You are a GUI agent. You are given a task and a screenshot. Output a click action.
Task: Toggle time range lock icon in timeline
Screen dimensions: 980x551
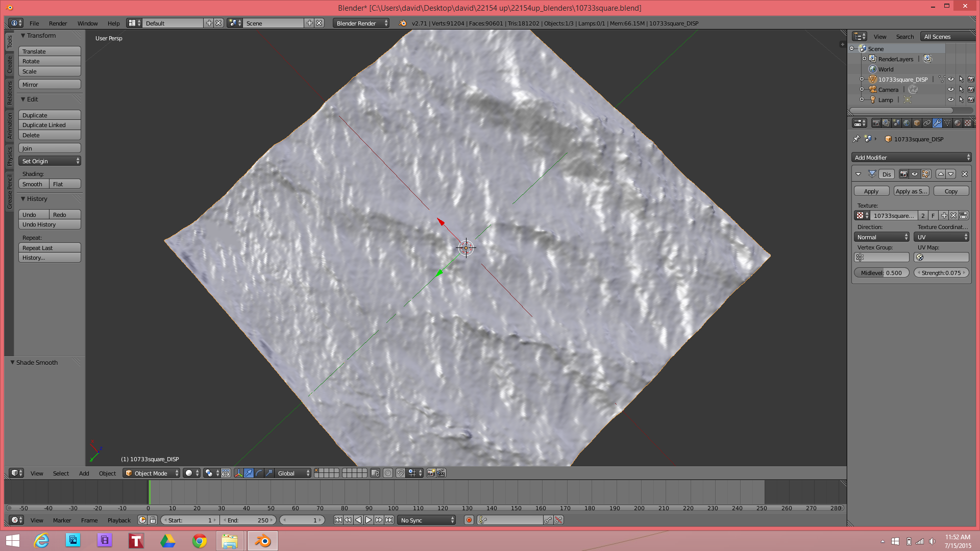[x=153, y=520]
